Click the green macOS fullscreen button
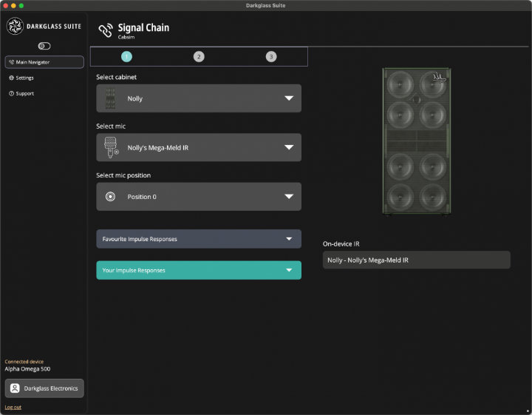This screenshot has width=532, height=415. point(21,5)
